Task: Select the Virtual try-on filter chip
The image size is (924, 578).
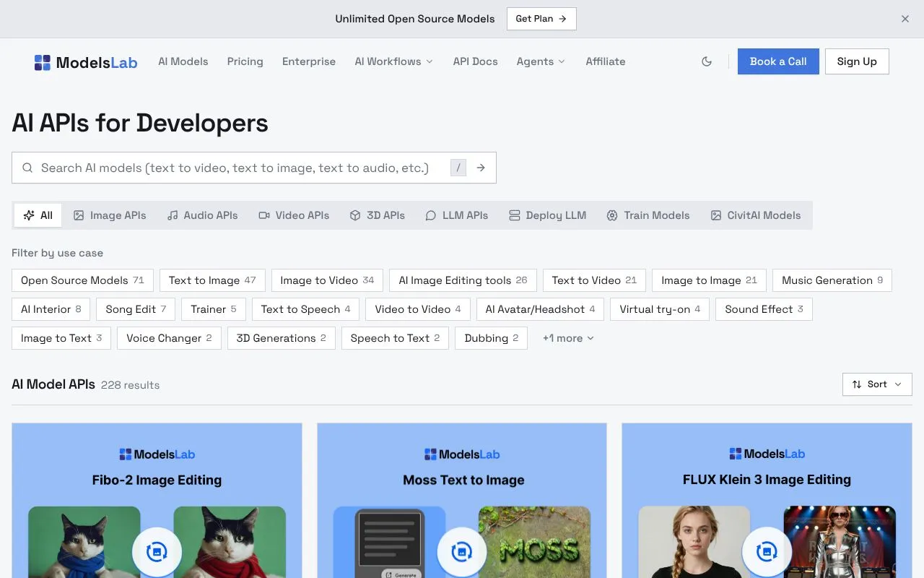Action: (660, 309)
